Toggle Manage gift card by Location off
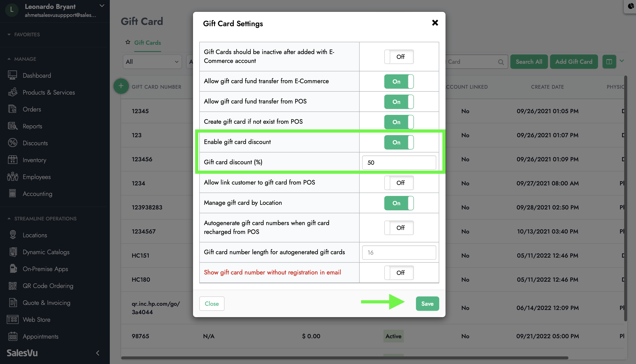 (399, 203)
